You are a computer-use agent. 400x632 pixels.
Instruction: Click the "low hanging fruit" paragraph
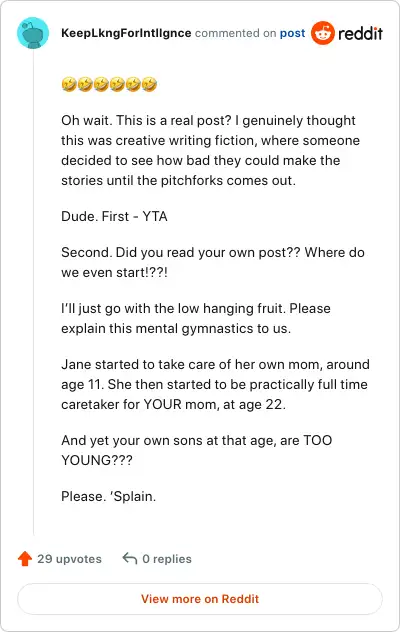(196, 318)
